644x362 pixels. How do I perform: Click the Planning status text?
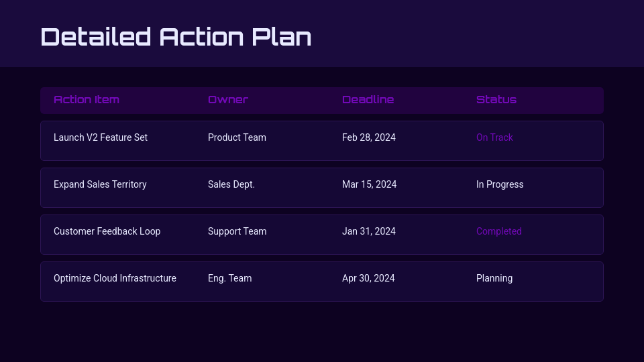[494, 278]
